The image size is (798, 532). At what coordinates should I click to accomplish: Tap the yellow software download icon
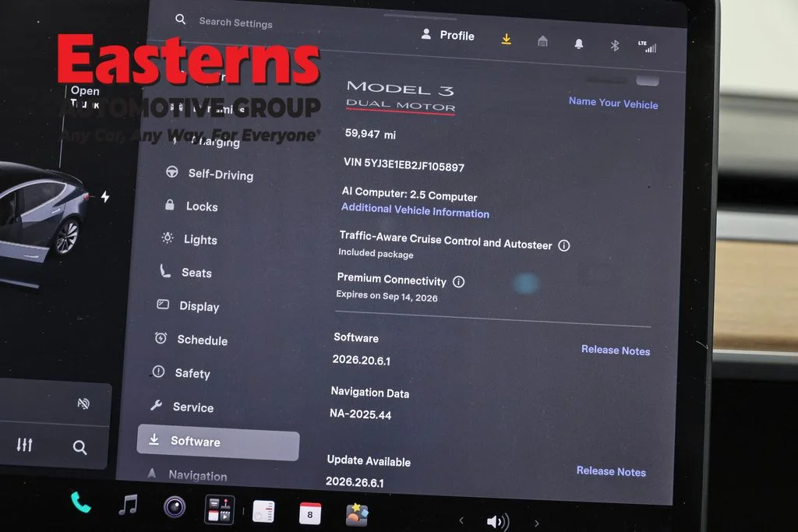click(x=506, y=39)
